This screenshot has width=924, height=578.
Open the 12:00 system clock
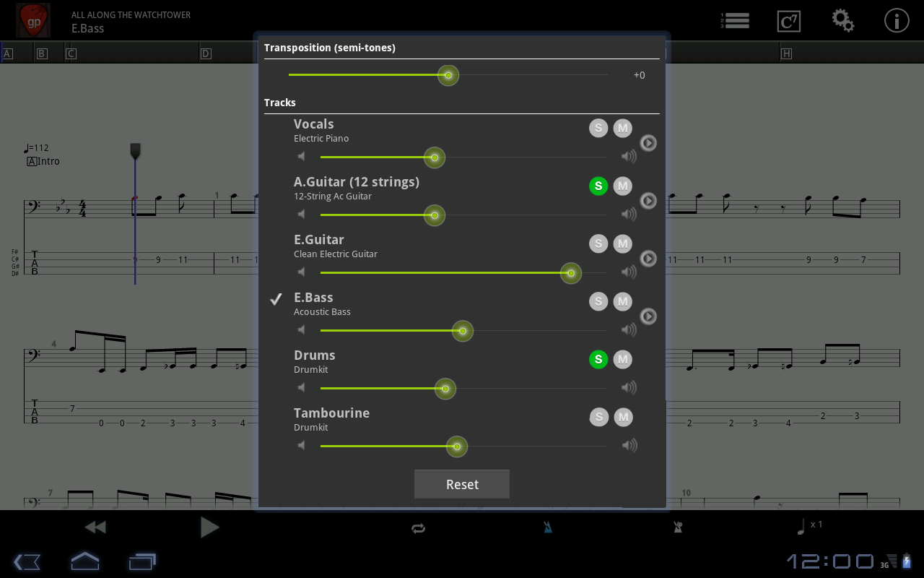tap(830, 561)
